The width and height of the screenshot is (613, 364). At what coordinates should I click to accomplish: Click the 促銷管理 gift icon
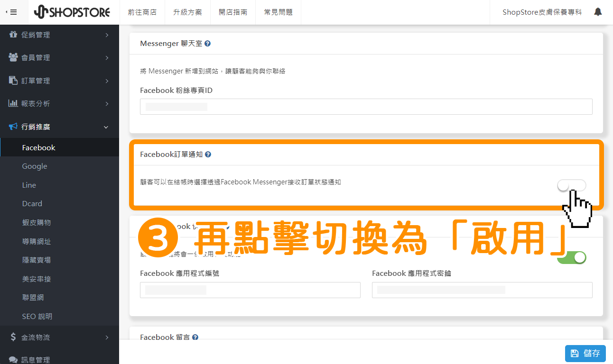coord(13,35)
